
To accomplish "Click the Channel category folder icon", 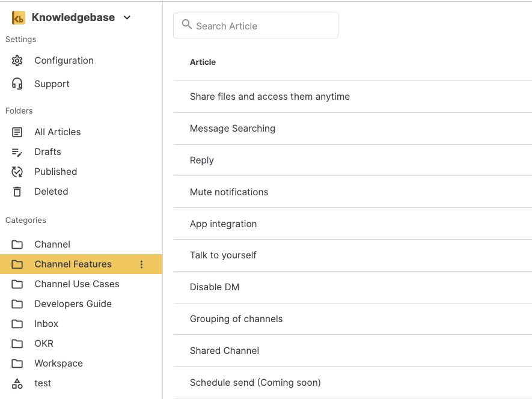I will click(x=17, y=245).
